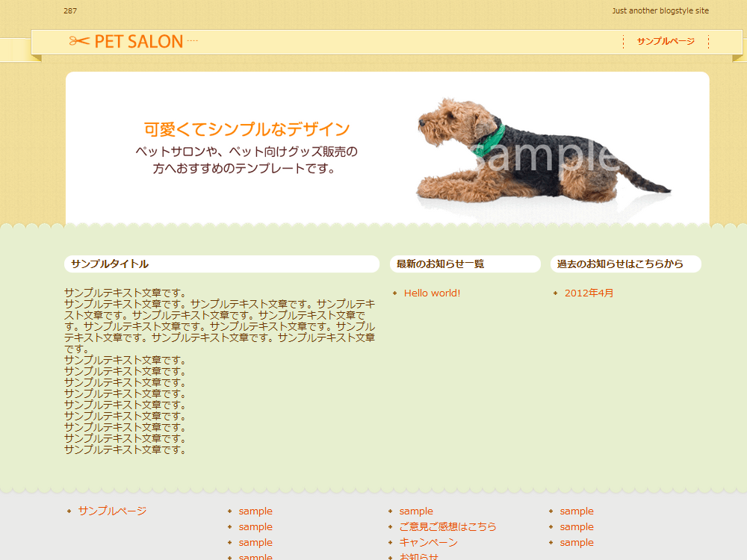Open the 2012年4月 archive link
This screenshot has width=747, height=560.
tap(589, 293)
